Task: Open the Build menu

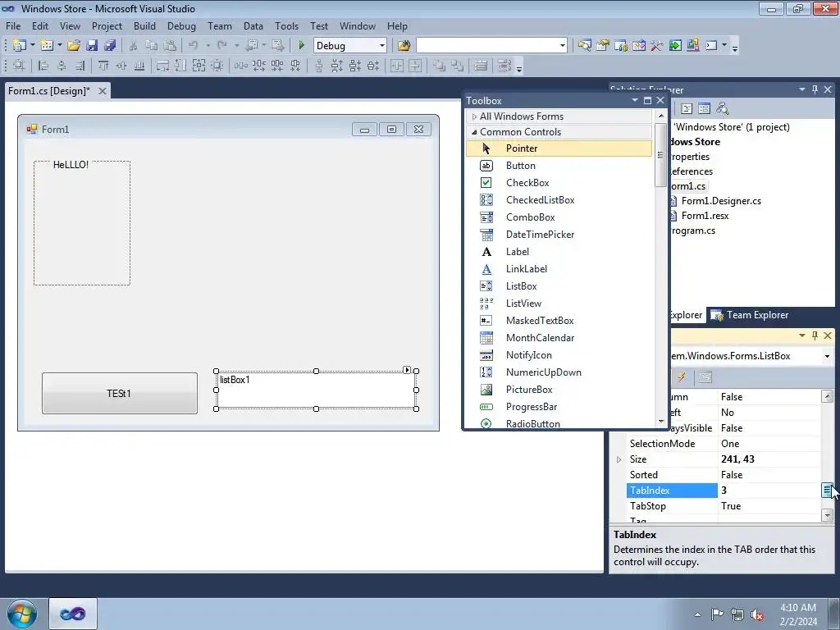Action: click(144, 25)
